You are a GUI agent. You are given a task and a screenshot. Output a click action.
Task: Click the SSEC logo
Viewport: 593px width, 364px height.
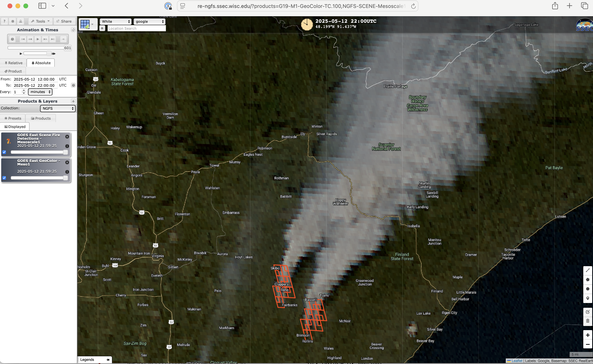(x=584, y=25)
